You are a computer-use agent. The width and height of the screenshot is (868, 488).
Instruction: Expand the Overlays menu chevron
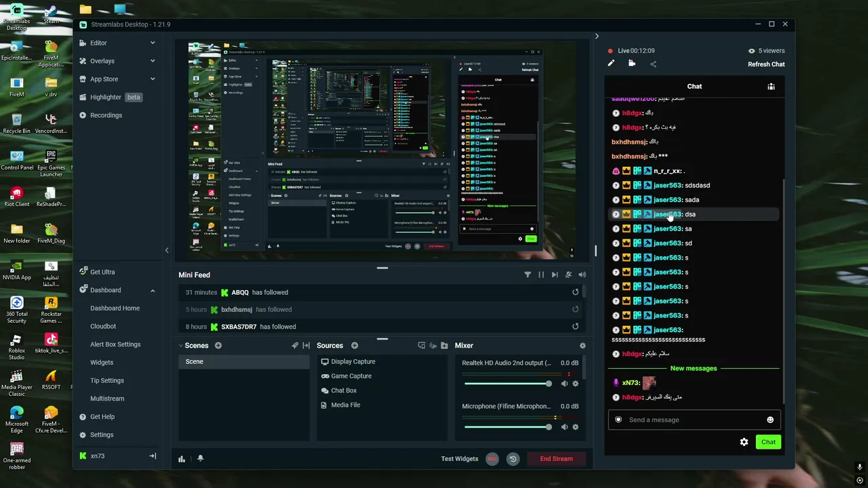(x=153, y=61)
